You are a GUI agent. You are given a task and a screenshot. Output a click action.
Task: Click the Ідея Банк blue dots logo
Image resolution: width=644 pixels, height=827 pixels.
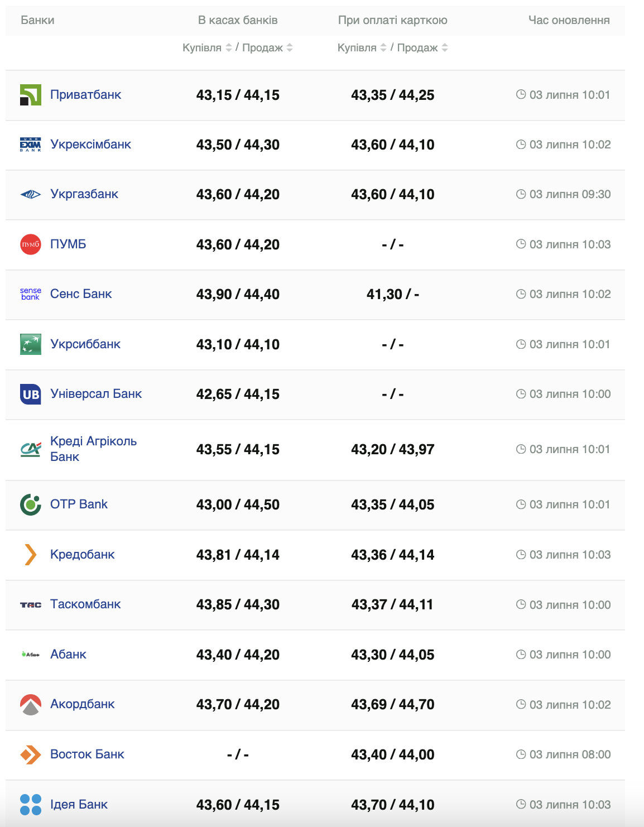(x=31, y=805)
